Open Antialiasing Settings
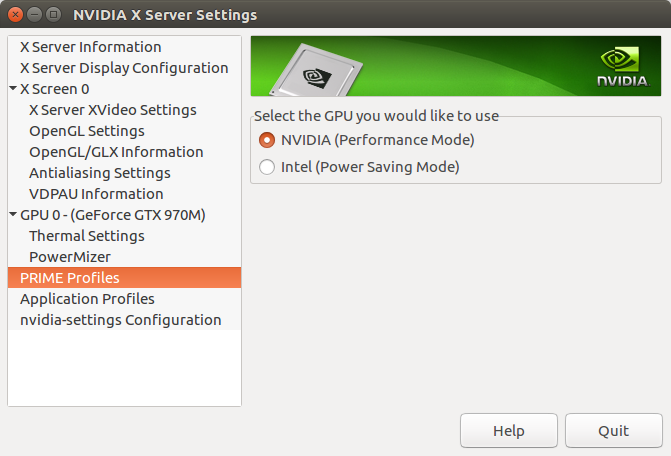This screenshot has width=671, height=456. (x=100, y=173)
